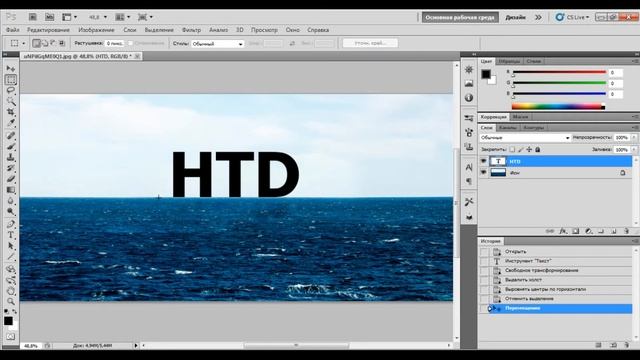640x360 pixels.
Task: Choose Add to selection mode
Action: coord(45,43)
